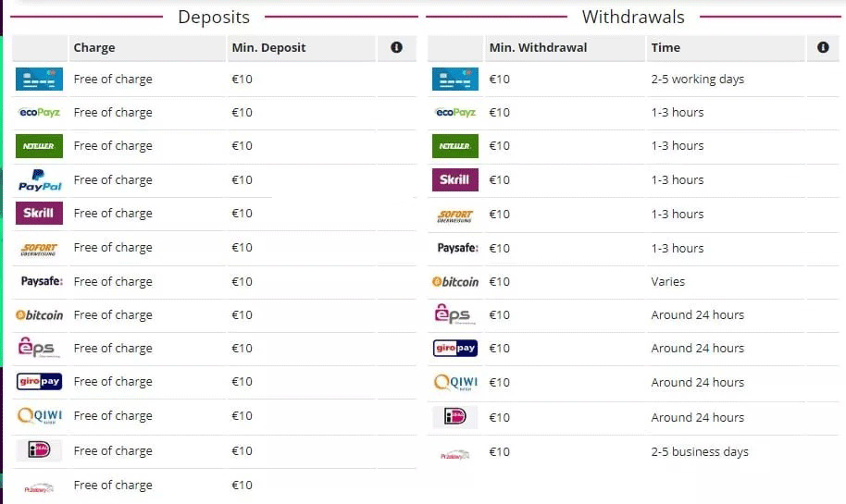Select the credit card icon in Deposits
The height and width of the screenshot is (504, 846).
(x=39, y=79)
